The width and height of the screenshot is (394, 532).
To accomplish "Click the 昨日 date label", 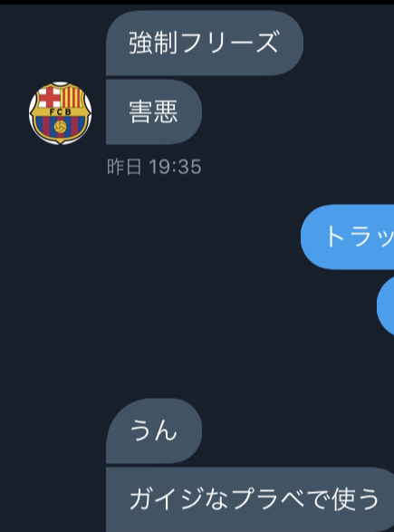I will tap(124, 167).
